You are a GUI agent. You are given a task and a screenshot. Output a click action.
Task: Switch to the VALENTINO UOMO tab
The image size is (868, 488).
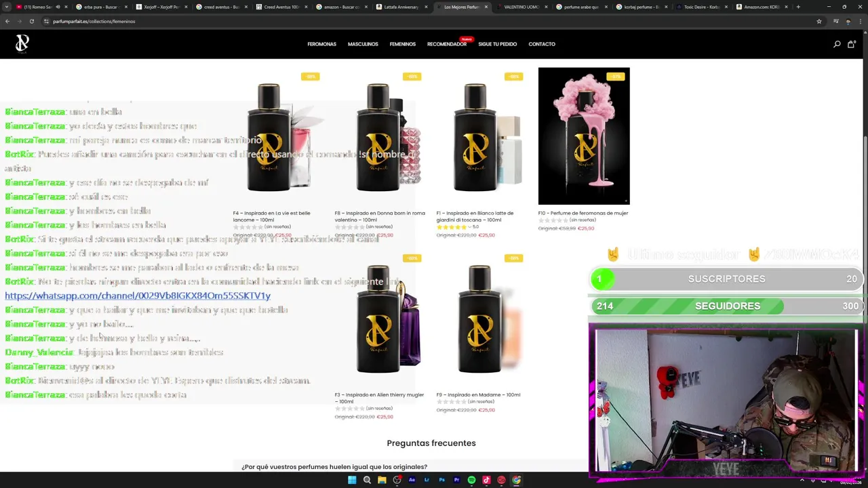click(521, 7)
